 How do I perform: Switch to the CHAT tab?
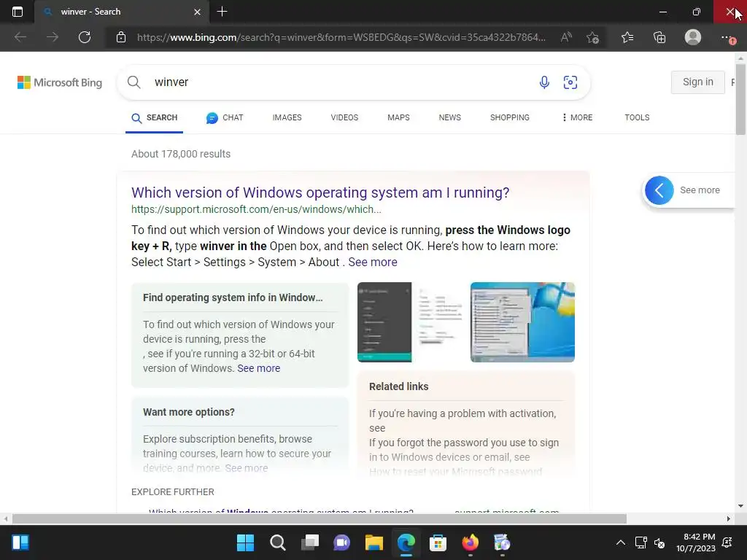[225, 117]
